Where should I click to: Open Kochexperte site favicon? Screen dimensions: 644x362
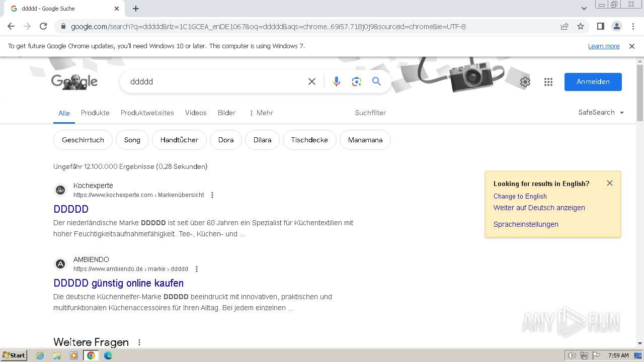tap(60, 190)
